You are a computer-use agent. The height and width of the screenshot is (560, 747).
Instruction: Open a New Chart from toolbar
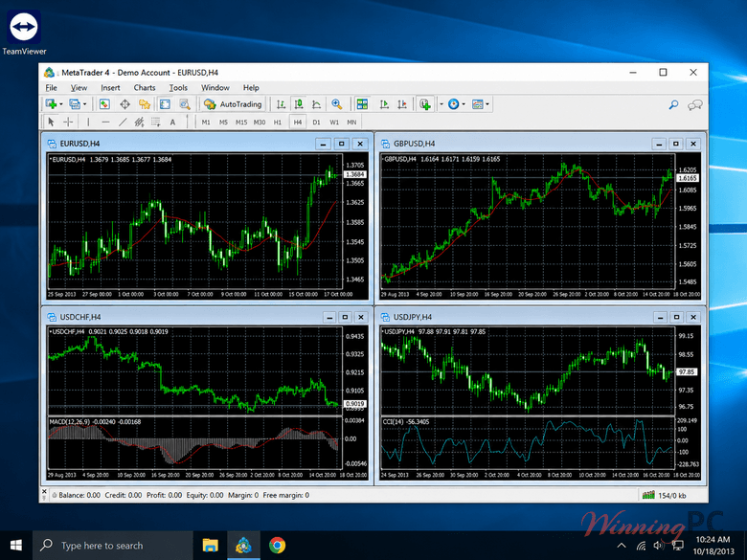click(51, 103)
